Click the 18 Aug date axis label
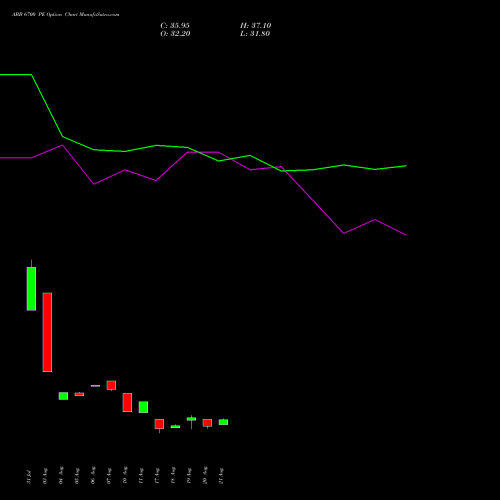The image size is (500, 500). pyautogui.click(x=173, y=476)
